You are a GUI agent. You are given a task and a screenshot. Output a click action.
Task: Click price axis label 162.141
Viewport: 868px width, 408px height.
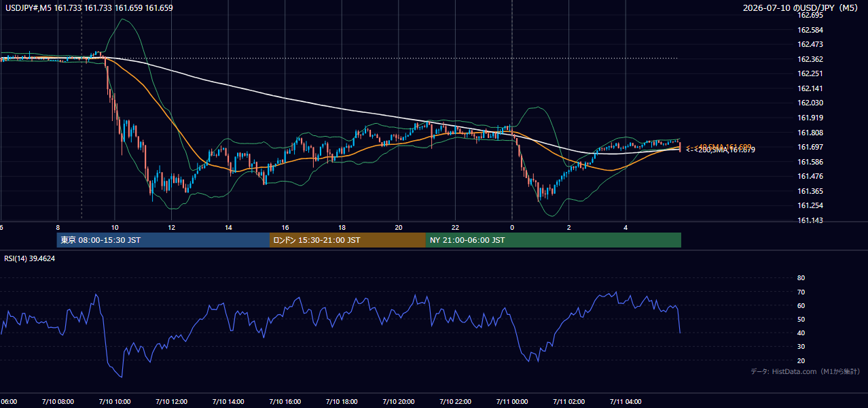810,88
